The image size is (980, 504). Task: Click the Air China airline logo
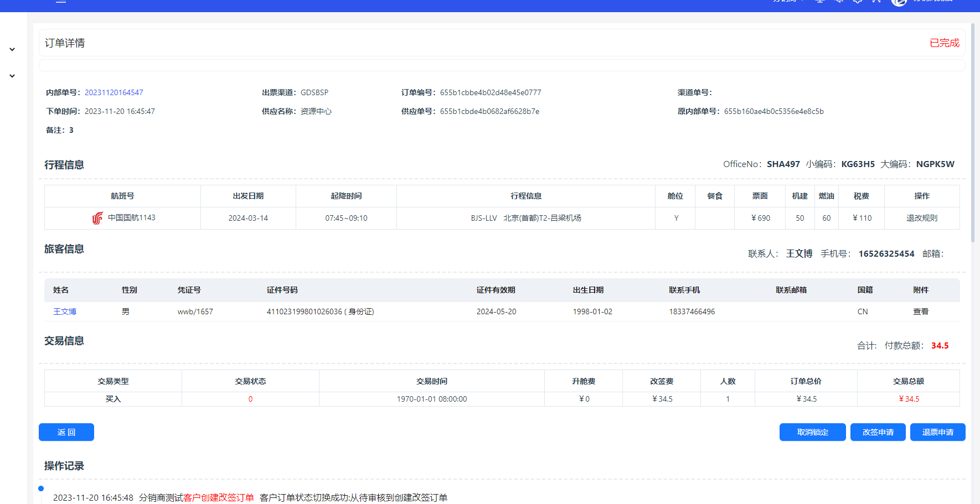pos(97,219)
